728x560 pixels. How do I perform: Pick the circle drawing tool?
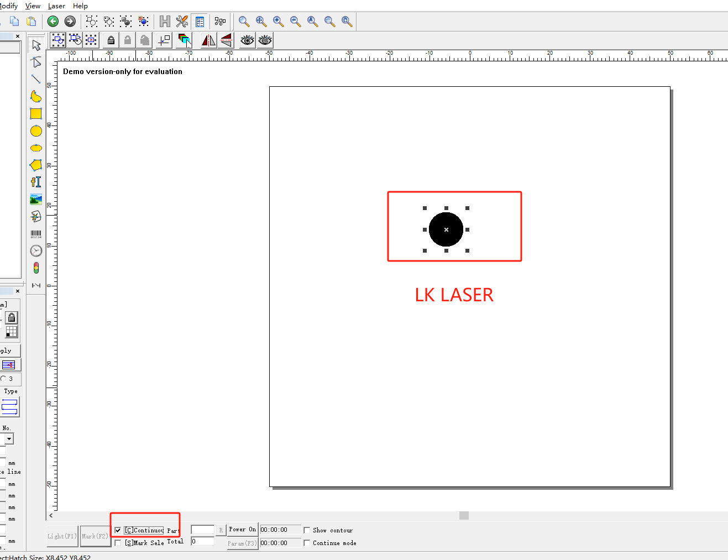click(36, 131)
